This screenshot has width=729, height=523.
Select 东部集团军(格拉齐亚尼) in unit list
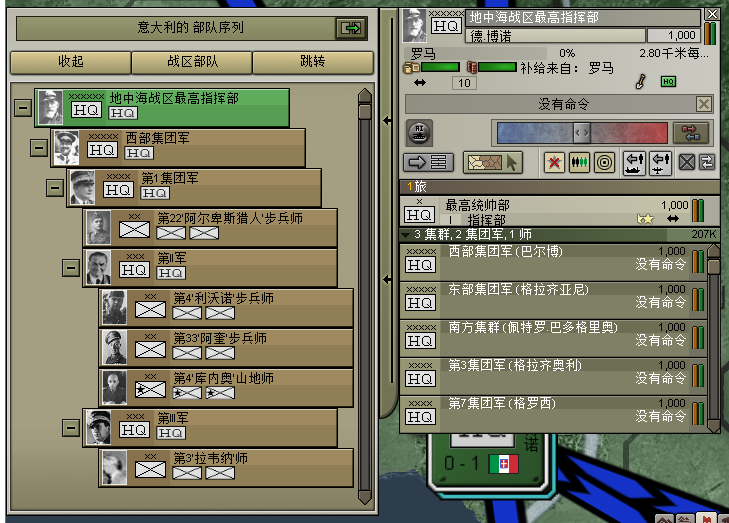pos(554,299)
